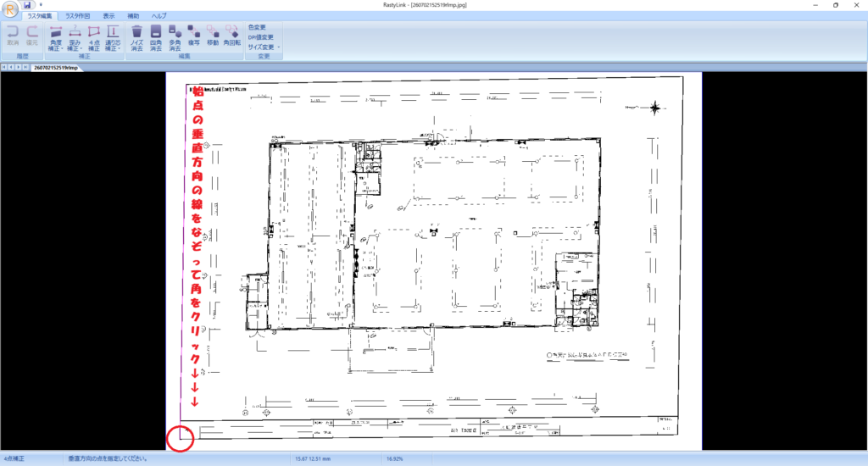868x466 pixels.
Task: Restore down the RastyLink window
Action: (835, 5)
